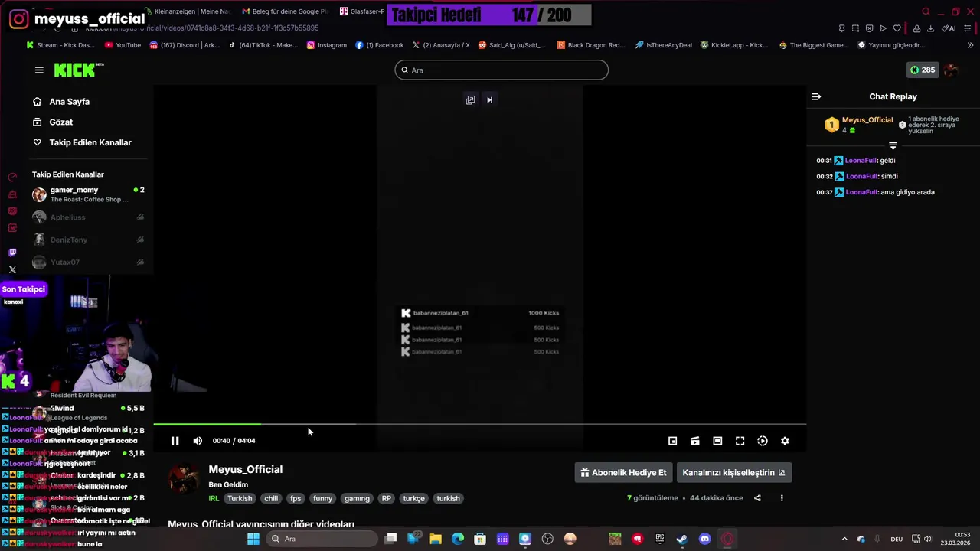Open the Kick hamburger menu

point(39,70)
